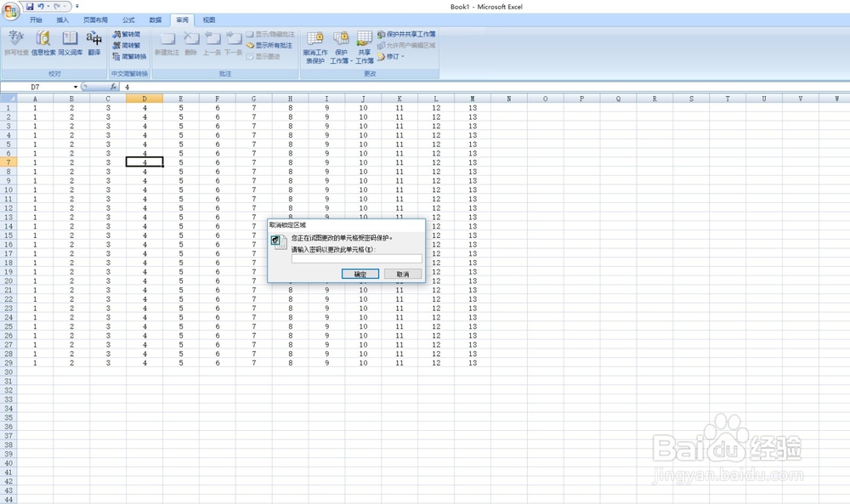850x504 pixels.
Task: Run 拼写检查 spell check
Action: click(x=16, y=43)
